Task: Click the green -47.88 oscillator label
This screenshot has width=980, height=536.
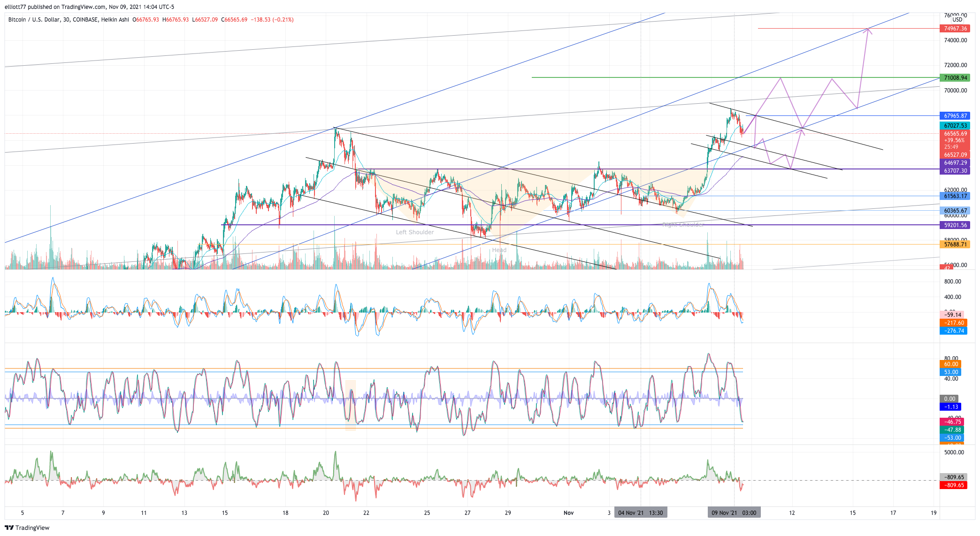Action: (x=952, y=430)
